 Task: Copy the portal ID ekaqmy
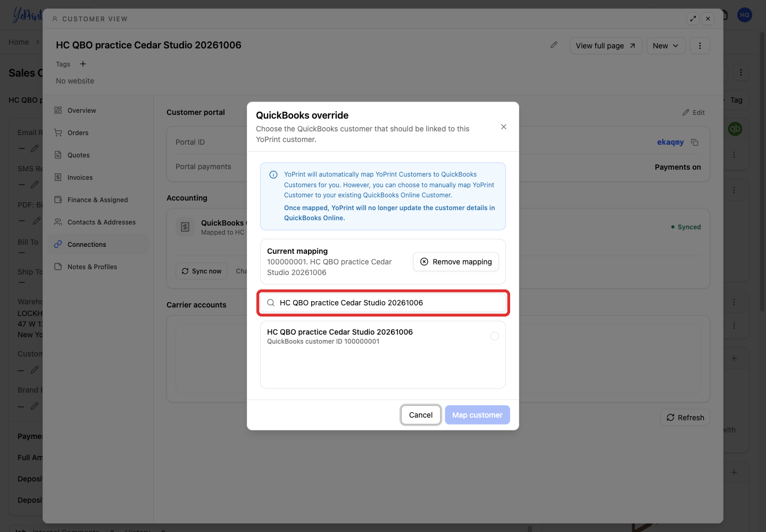(x=695, y=142)
